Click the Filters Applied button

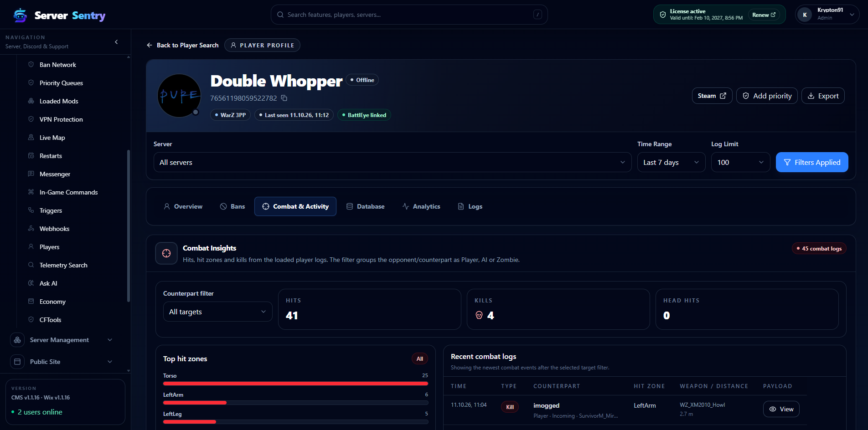tap(812, 162)
